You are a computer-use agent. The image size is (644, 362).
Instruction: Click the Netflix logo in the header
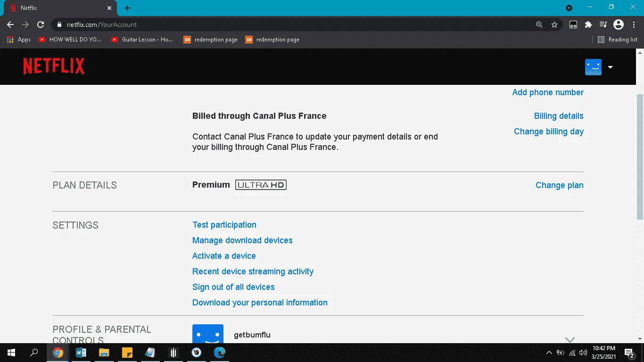pyautogui.click(x=54, y=66)
